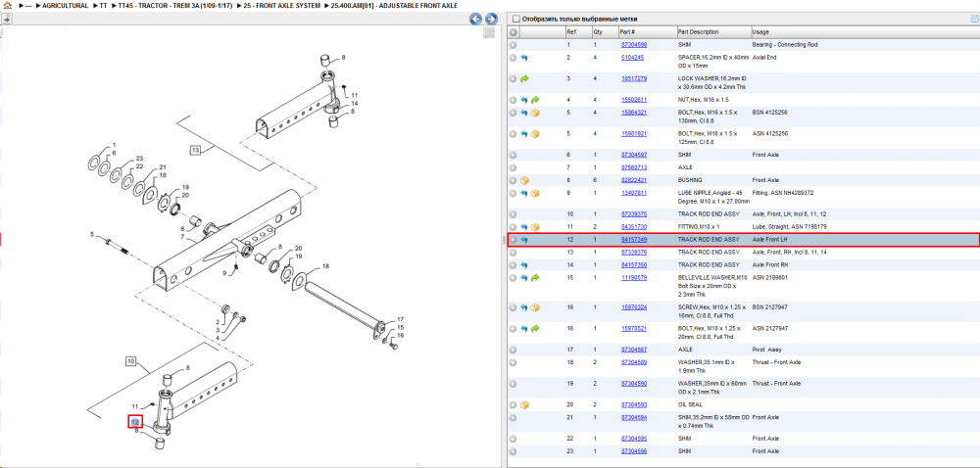Open TT45 - TRACTOR breadcrumb level
Image resolution: width=980 pixels, height=468 pixels.
175,6
